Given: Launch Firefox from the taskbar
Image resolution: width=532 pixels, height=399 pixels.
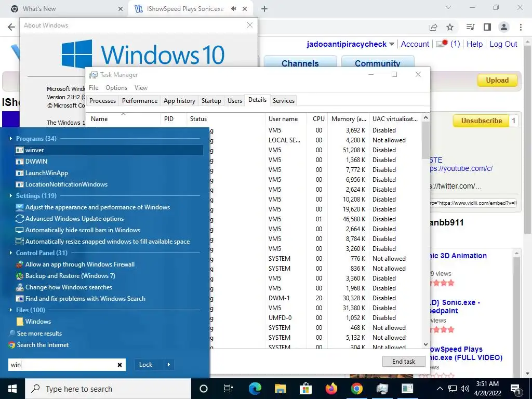Looking at the screenshot, I should click(x=331, y=389).
